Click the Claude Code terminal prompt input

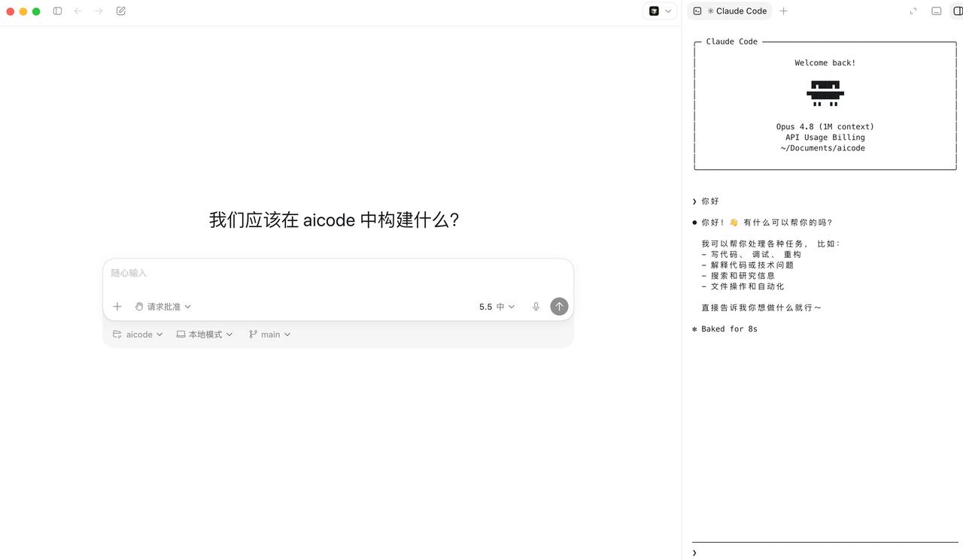[x=825, y=552]
